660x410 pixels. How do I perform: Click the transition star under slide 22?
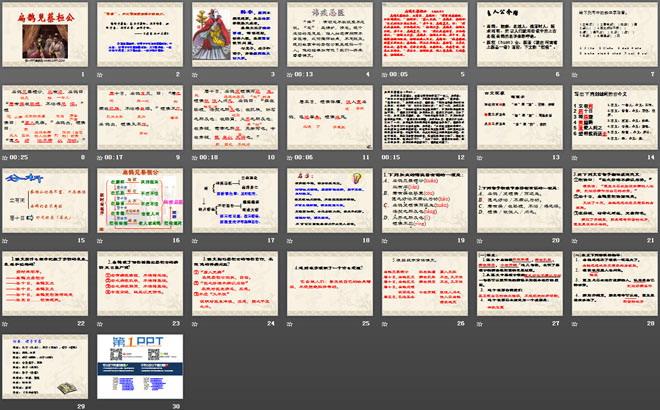tap(11, 324)
